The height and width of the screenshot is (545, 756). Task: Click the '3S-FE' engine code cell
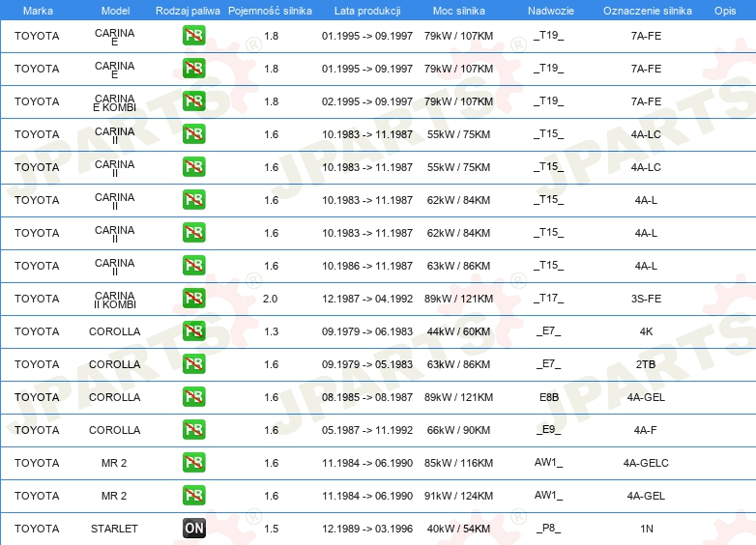tap(646, 299)
